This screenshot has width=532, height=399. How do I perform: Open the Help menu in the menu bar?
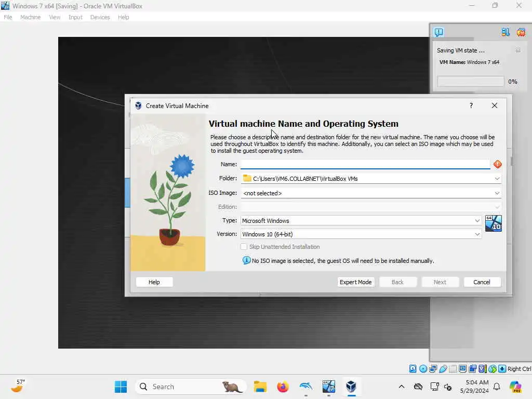tap(123, 17)
